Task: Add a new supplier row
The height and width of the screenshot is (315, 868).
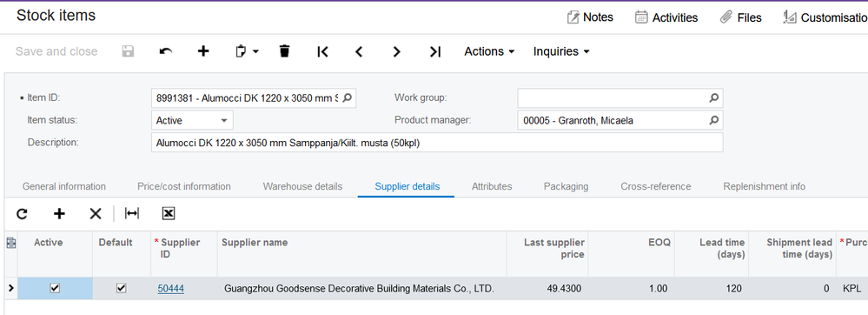Action: [x=59, y=213]
